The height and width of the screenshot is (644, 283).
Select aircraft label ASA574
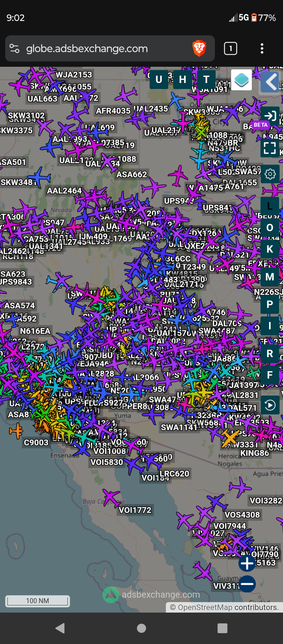click(x=20, y=306)
